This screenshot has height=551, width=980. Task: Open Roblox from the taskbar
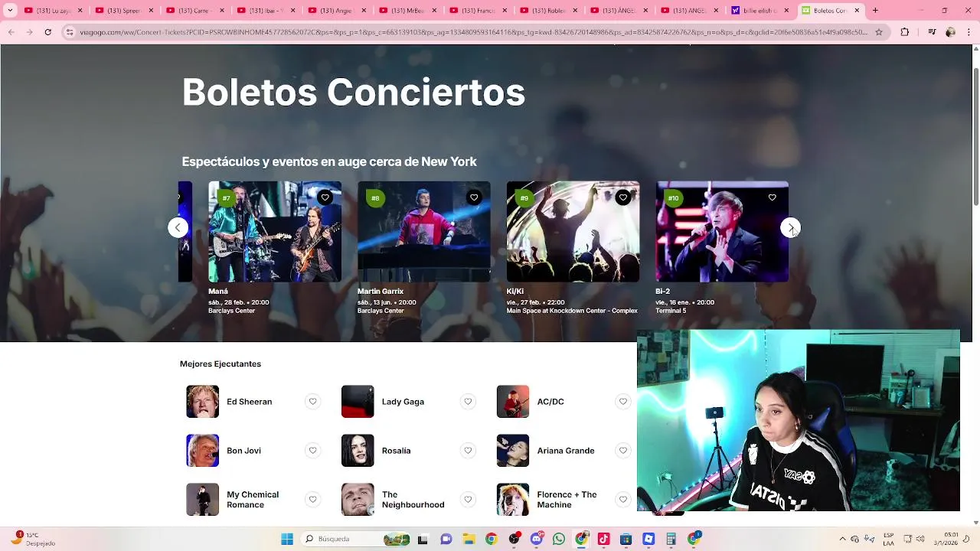point(649,539)
